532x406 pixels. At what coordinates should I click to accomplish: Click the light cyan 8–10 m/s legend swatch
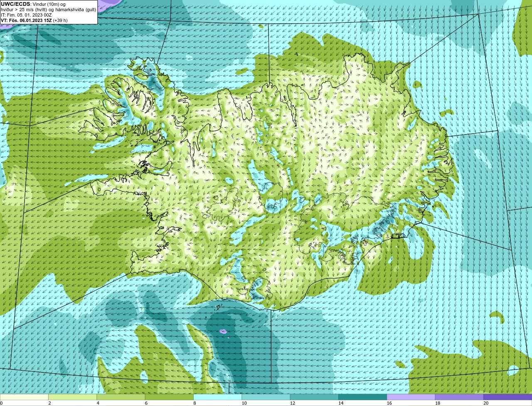click(x=218, y=397)
